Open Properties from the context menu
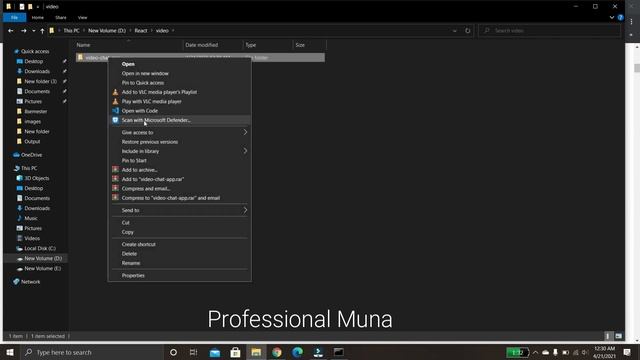 pos(133,276)
